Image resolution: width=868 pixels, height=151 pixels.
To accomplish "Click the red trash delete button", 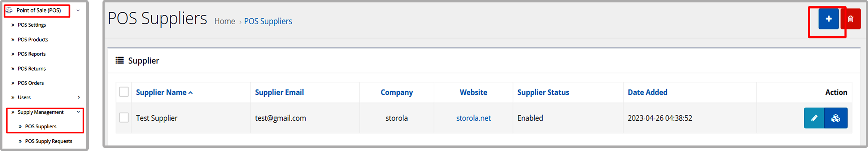I will click(x=850, y=19).
